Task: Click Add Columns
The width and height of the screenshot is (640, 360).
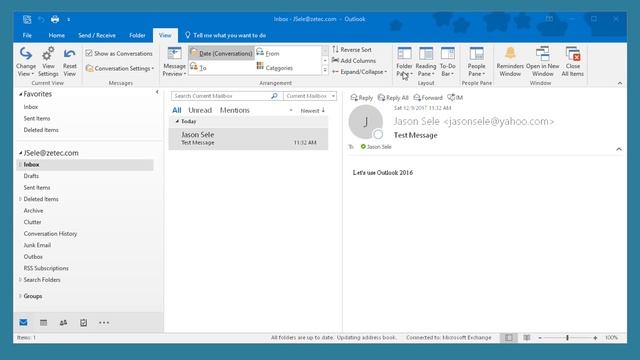Action: pos(354,60)
